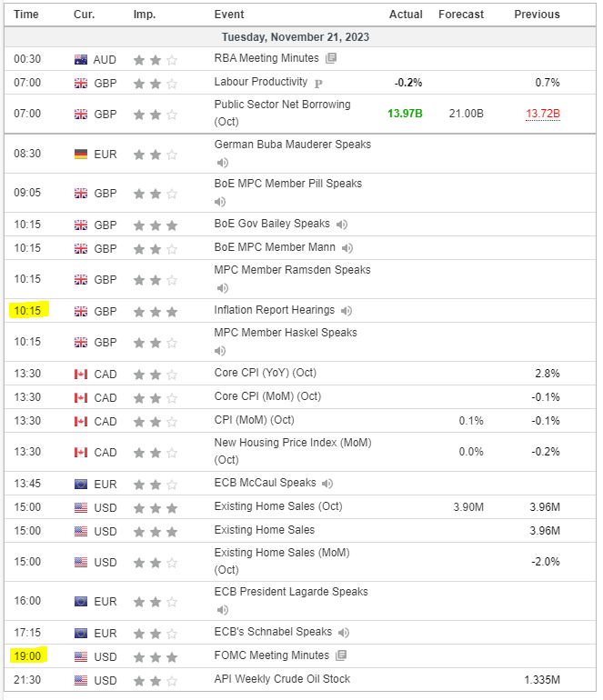Screen dimensions: 603x700
Task: Click revised previous value 13.72B
Action: click(542, 114)
